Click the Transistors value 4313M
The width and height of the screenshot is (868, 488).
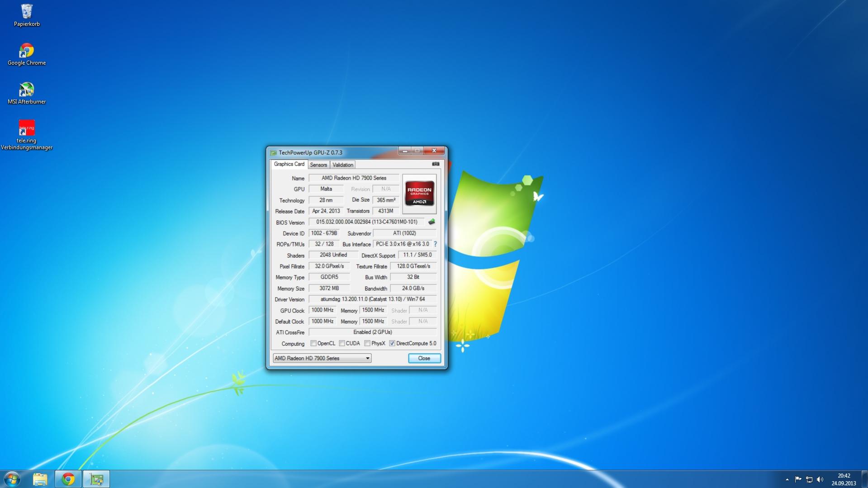pos(386,211)
